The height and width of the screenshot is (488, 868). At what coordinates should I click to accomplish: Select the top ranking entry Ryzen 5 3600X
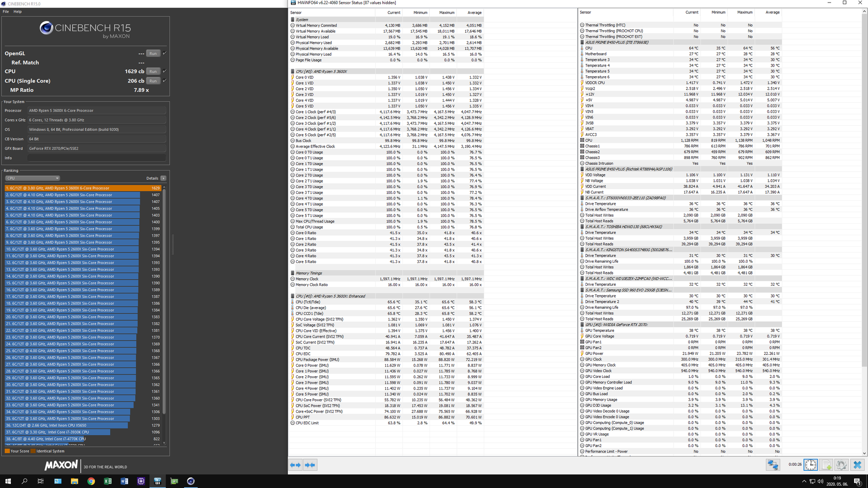coord(83,188)
